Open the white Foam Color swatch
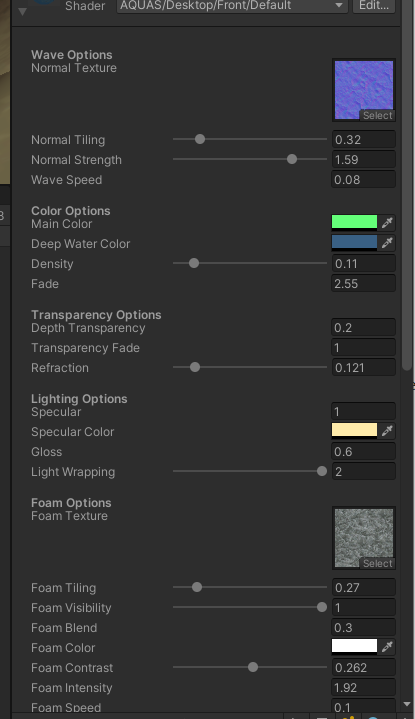The image size is (415, 719). [x=354, y=646]
